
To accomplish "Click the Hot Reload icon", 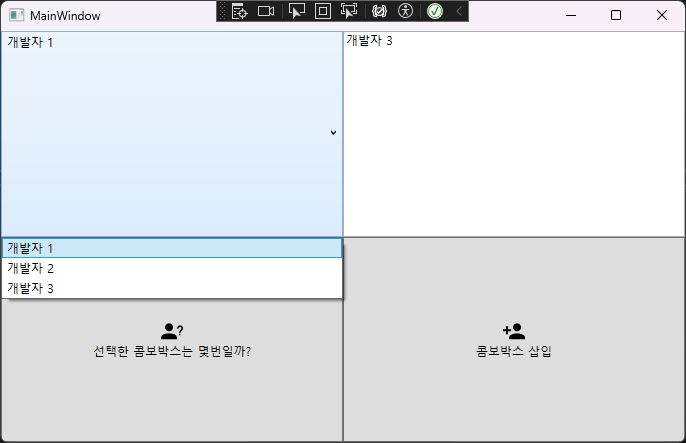I will [379, 11].
